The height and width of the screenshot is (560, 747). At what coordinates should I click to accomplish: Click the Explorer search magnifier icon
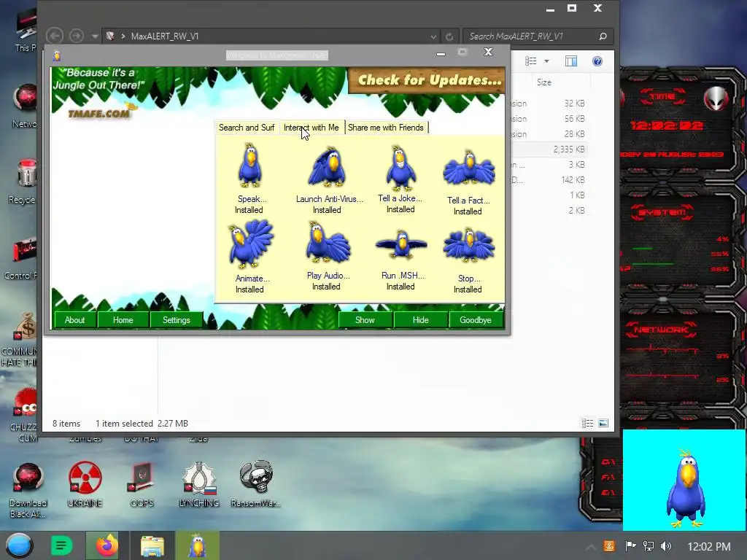[x=603, y=36]
